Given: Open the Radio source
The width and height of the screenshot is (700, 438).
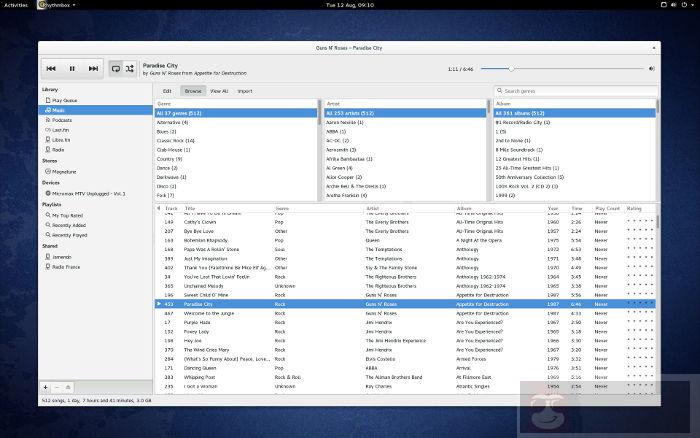Looking at the screenshot, I should pos(95,150).
